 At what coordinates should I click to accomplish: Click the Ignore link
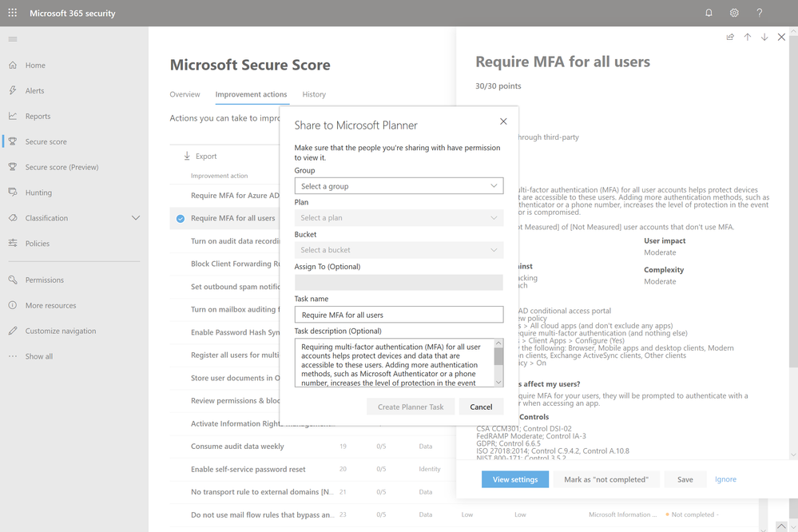point(725,479)
